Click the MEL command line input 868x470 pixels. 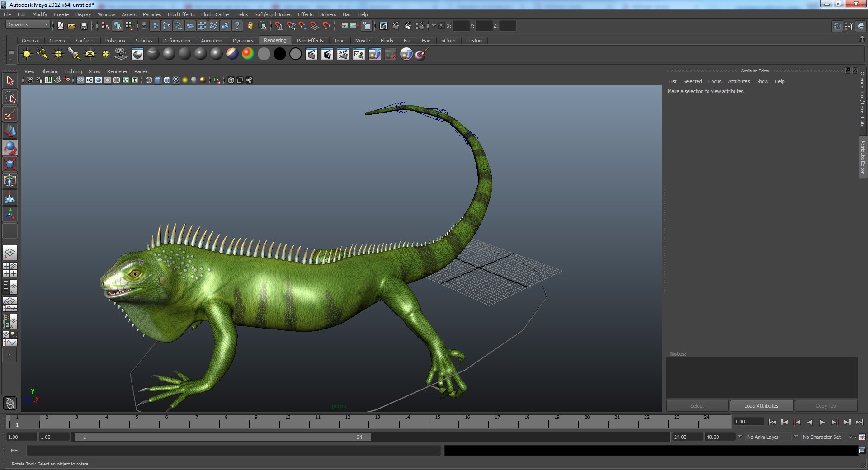point(234,451)
